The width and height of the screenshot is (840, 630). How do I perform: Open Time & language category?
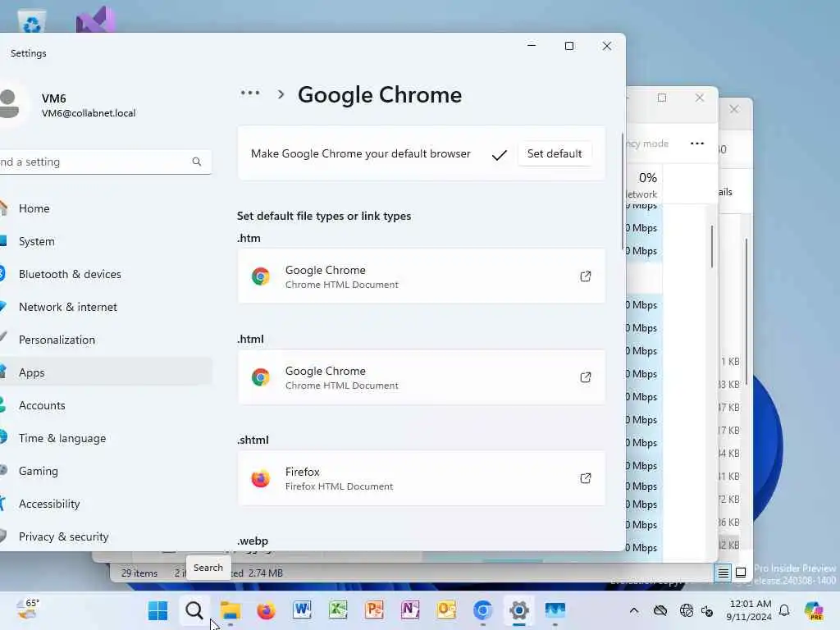coord(105,438)
